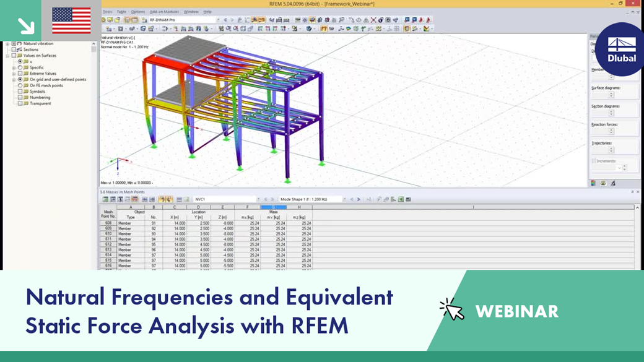Click the left-pointing blue arrow icon in table toolbar

144,199
